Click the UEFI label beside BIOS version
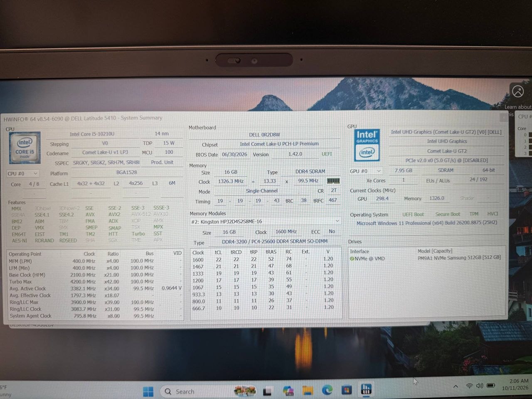 pos(327,154)
